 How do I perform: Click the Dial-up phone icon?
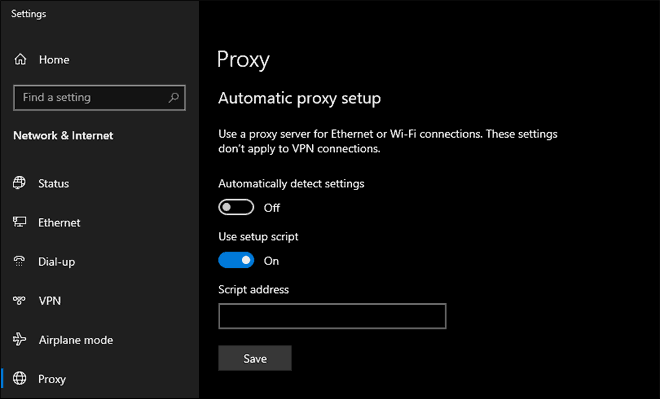[x=19, y=261]
